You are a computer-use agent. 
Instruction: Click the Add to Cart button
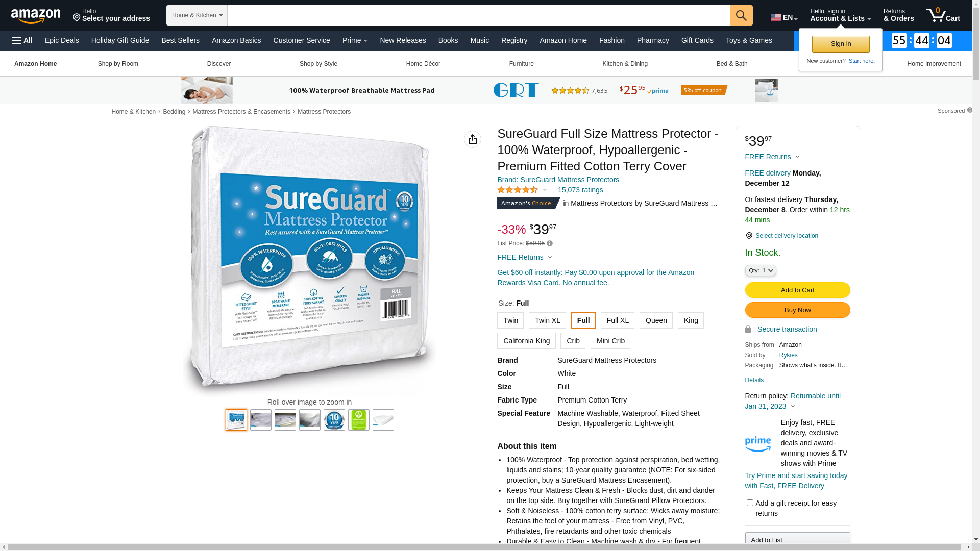[797, 290]
